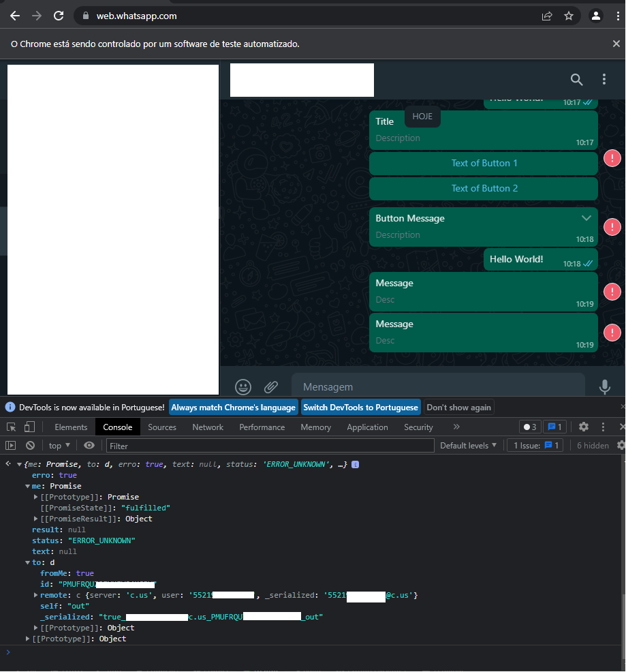Screen dimensions: 626x672
Task: Click the 6 hidden messages label
Action: (x=593, y=446)
